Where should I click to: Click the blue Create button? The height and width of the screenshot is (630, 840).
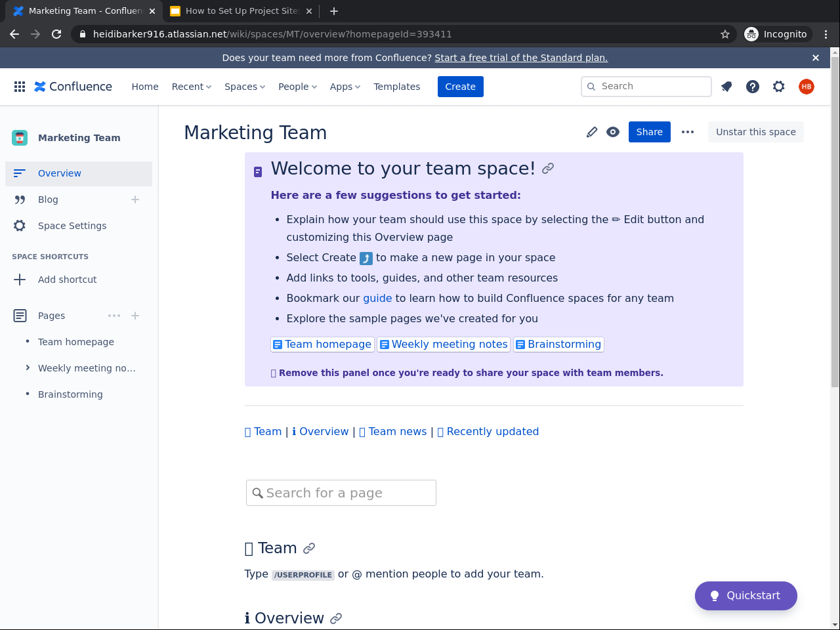(460, 87)
